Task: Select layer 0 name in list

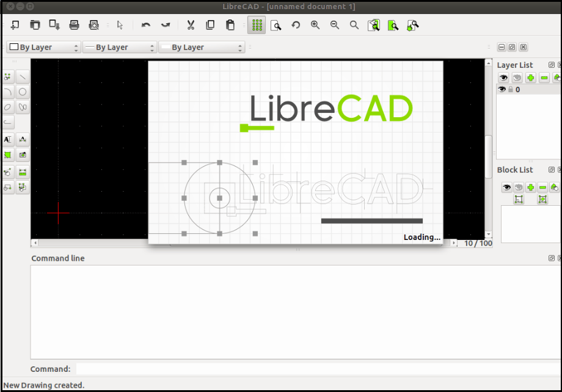Action: click(517, 90)
